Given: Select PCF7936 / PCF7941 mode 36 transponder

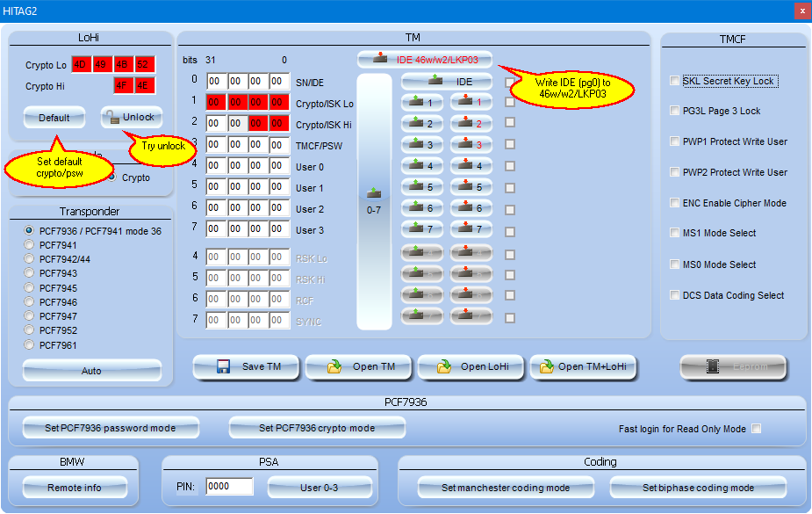Looking at the screenshot, I should click(29, 230).
